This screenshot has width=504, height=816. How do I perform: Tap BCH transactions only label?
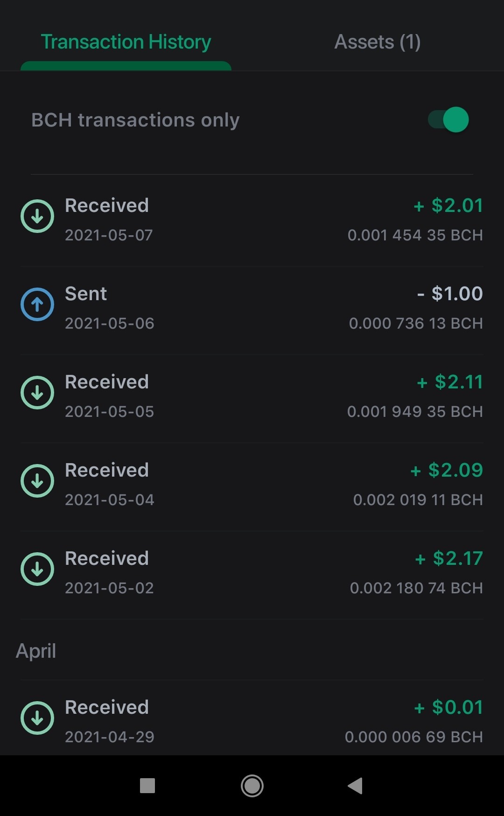tap(135, 120)
